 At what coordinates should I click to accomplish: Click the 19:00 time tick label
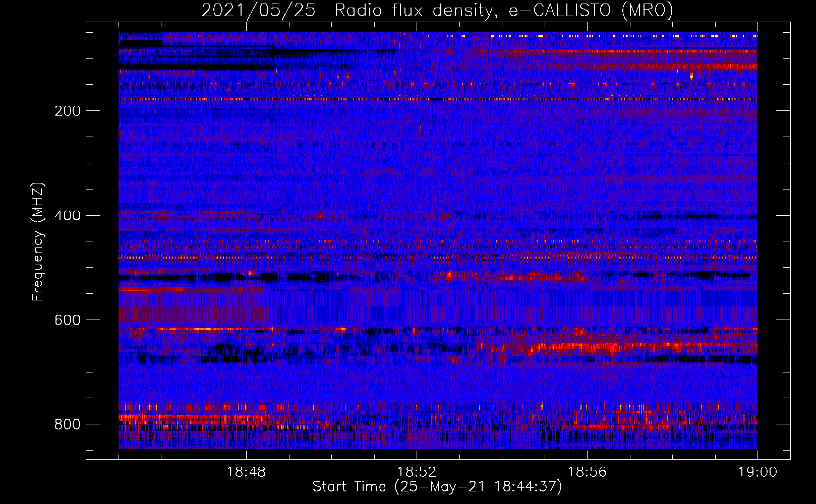(x=757, y=472)
